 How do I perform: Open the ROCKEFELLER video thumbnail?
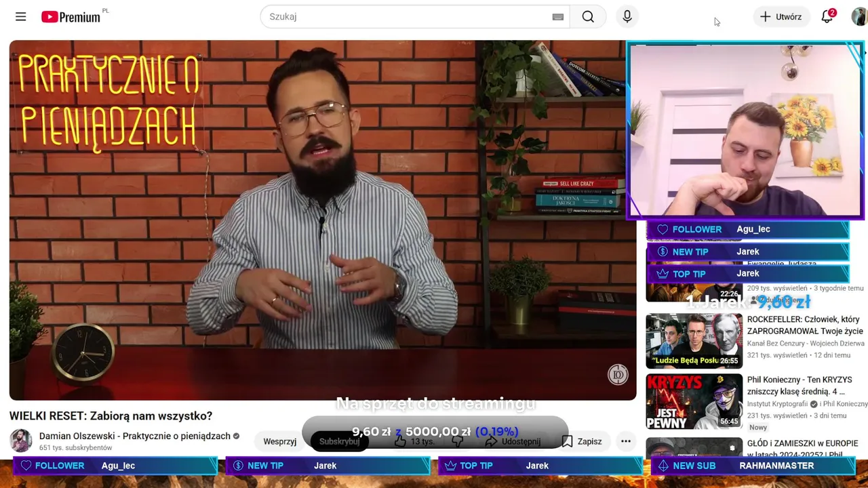[x=694, y=341]
